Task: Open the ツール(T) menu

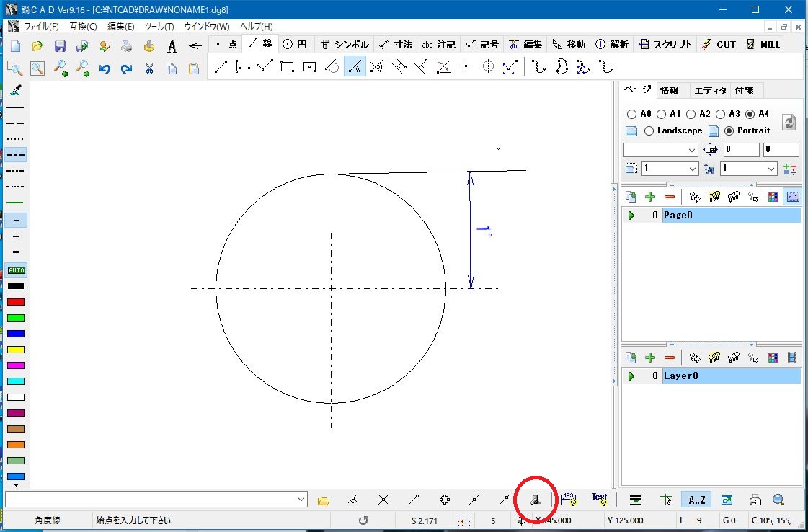Action: (x=159, y=26)
